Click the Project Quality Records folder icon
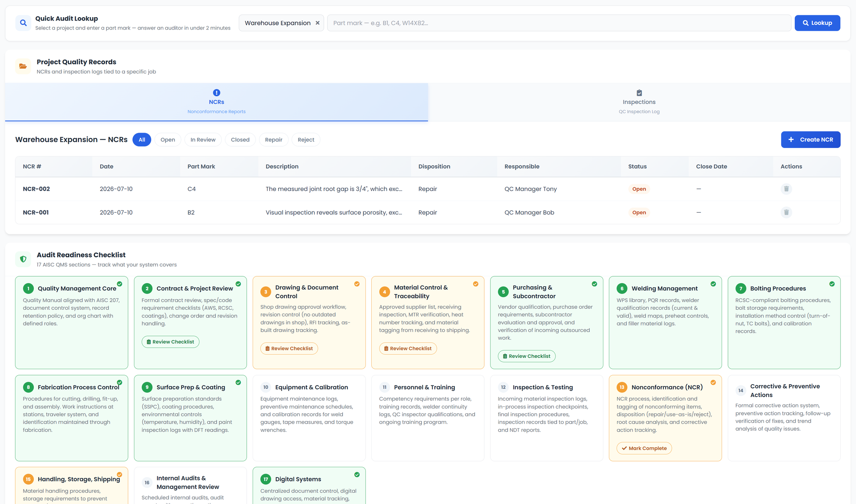 [x=23, y=66]
